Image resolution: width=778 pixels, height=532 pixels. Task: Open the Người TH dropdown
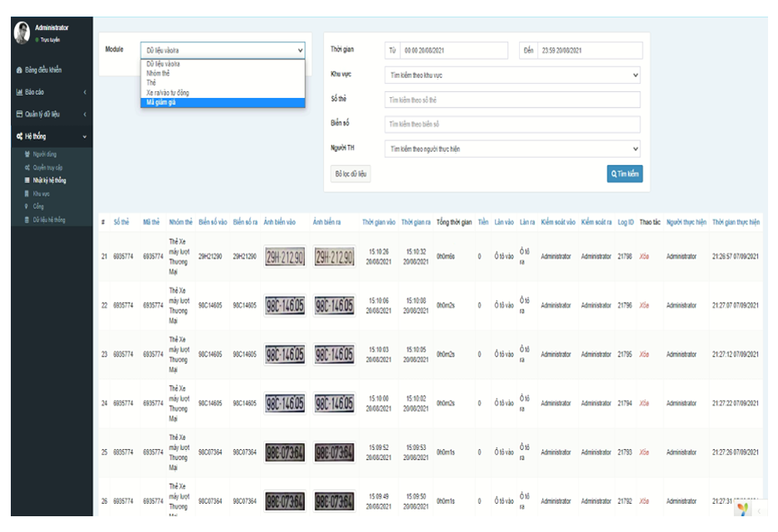click(514, 149)
